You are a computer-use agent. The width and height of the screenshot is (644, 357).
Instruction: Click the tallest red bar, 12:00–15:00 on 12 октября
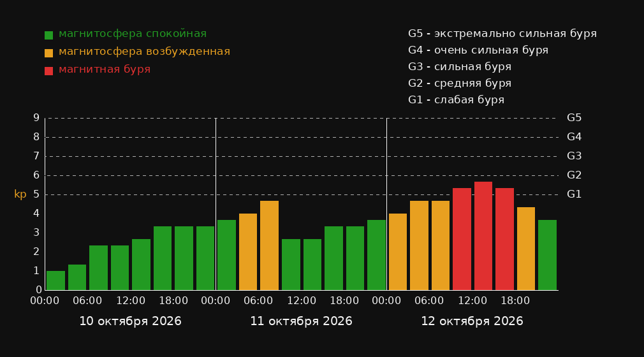483,236
